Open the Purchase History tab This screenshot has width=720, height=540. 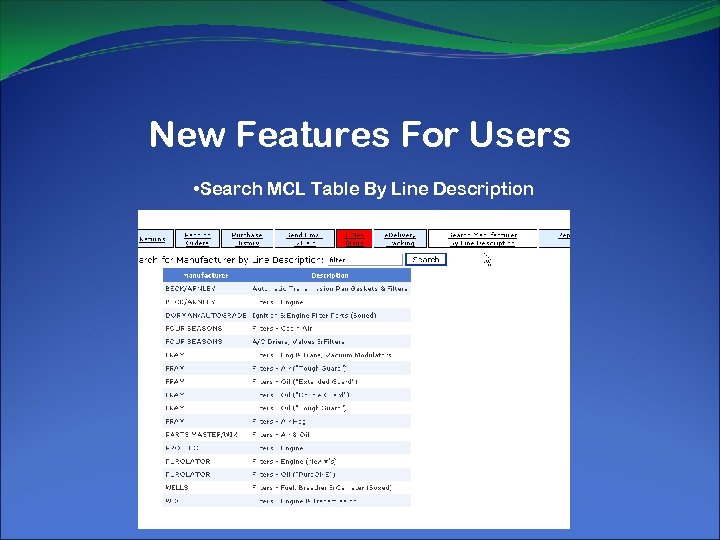[x=247, y=239]
